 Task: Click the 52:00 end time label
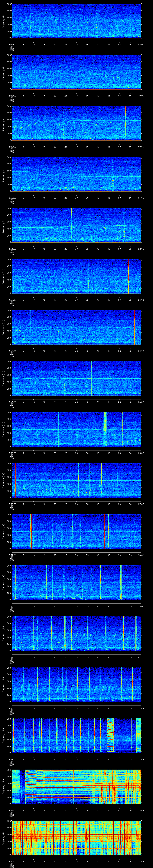[x=141, y=249]
